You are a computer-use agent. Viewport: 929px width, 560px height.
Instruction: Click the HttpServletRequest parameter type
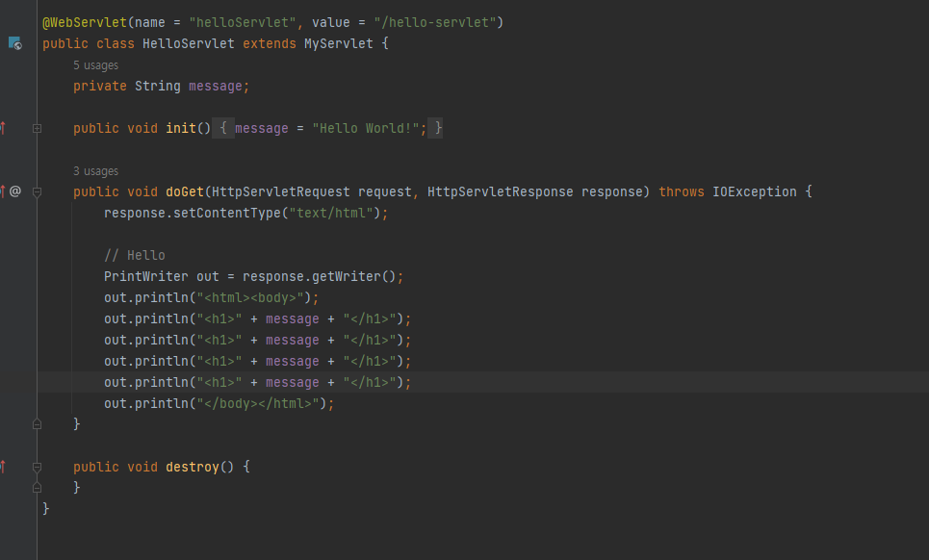[x=281, y=191]
